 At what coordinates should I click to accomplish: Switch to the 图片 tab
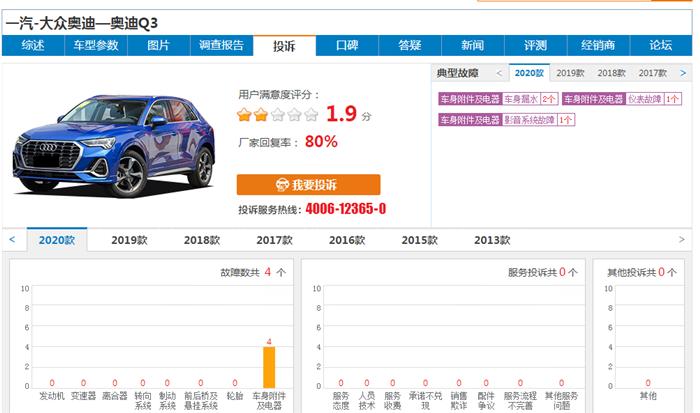click(159, 46)
